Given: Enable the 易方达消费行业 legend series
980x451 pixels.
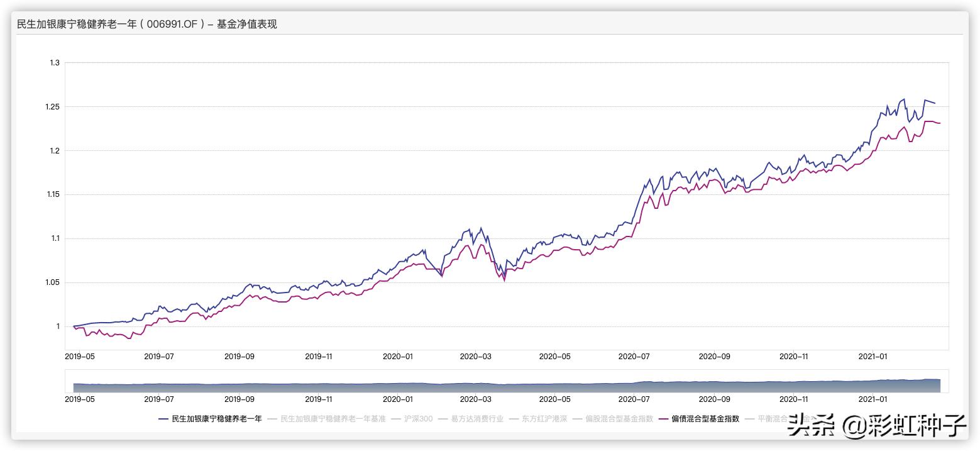Looking at the screenshot, I should [471, 418].
